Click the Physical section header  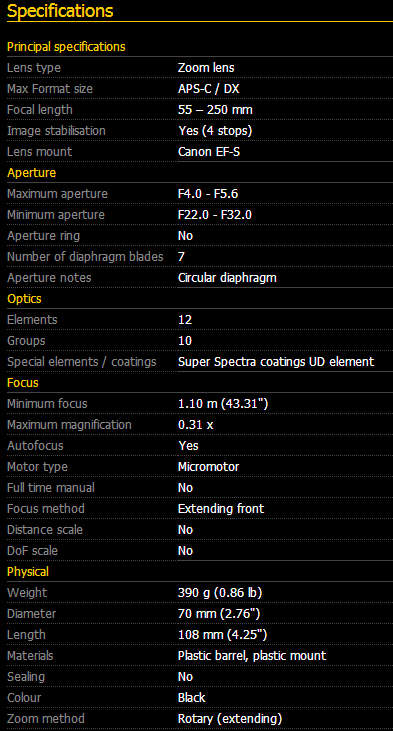[28, 572]
